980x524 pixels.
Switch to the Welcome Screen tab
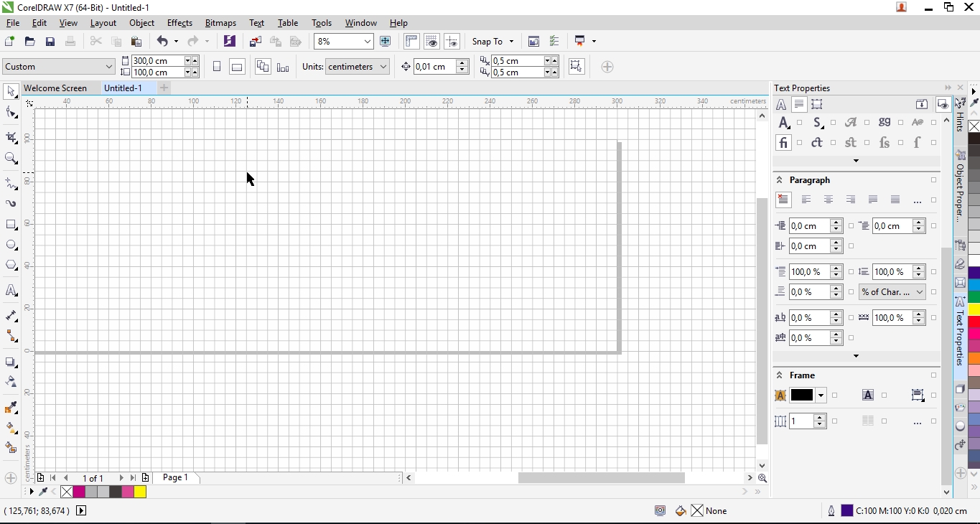55,88
